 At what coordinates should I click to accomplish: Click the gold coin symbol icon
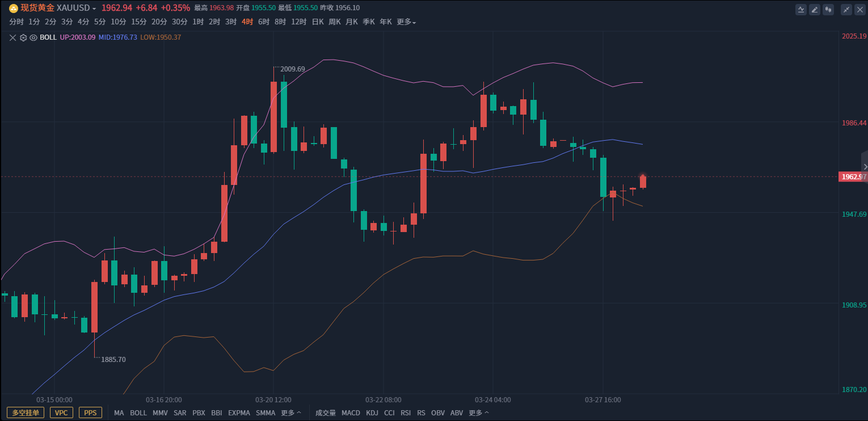13,8
